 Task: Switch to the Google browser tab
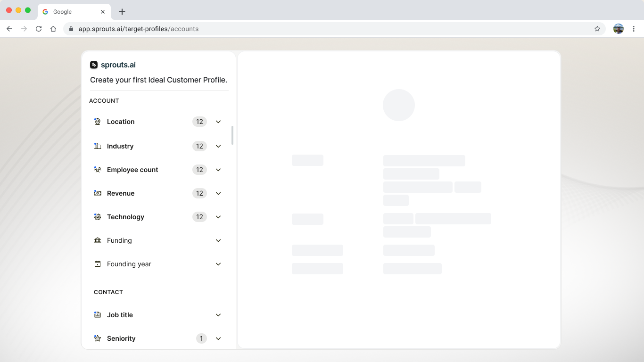74,12
